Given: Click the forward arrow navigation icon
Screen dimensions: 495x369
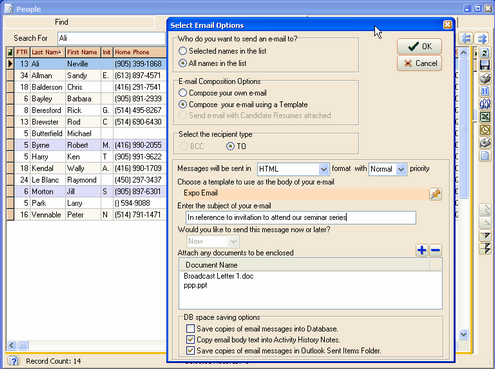Looking at the screenshot, I should pos(482,39).
